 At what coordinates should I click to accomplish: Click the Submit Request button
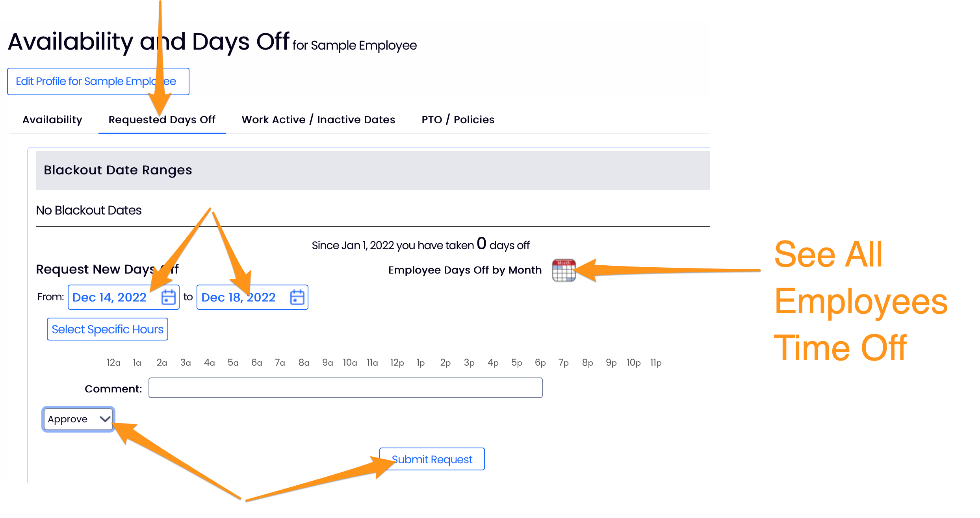[x=432, y=459]
